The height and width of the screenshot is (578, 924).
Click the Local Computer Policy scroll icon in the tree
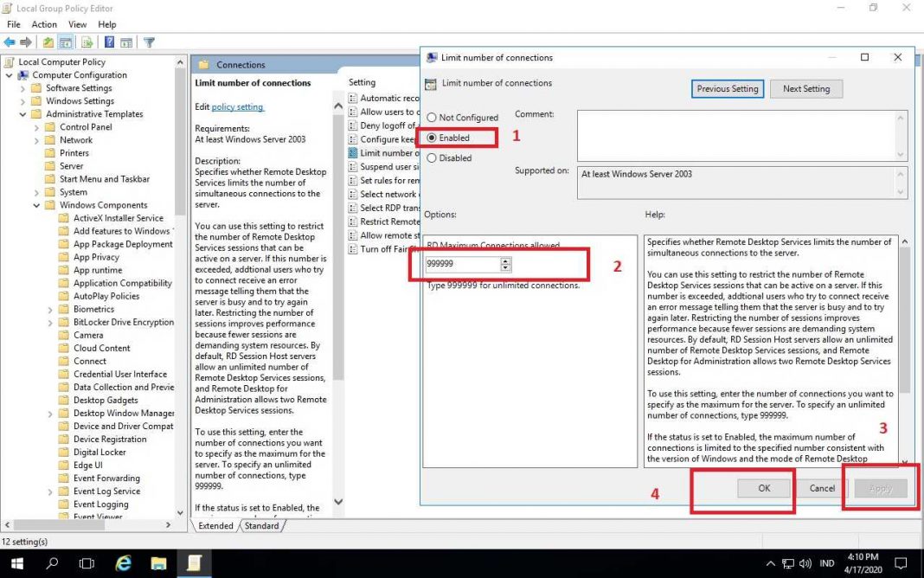pos(9,61)
